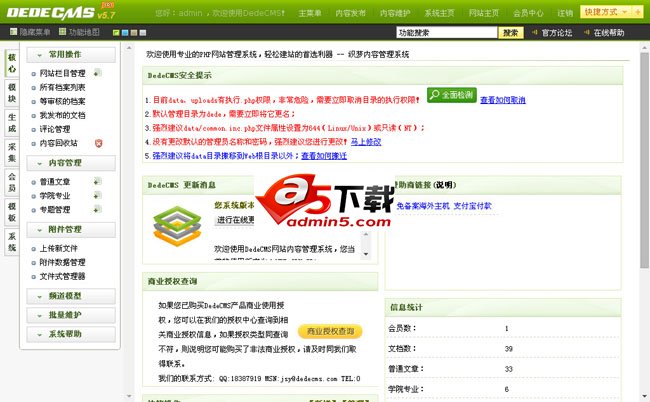Open the 查看如何搬迁 link
The width and height of the screenshot is (650, 402).
[x=324, y=156]
